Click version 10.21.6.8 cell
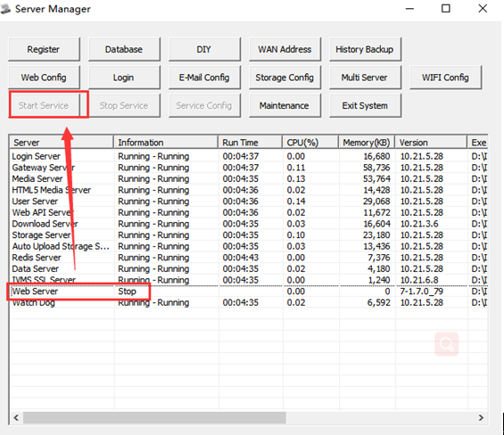The width and height of the screenshot is (504, 435). (419, 280)
